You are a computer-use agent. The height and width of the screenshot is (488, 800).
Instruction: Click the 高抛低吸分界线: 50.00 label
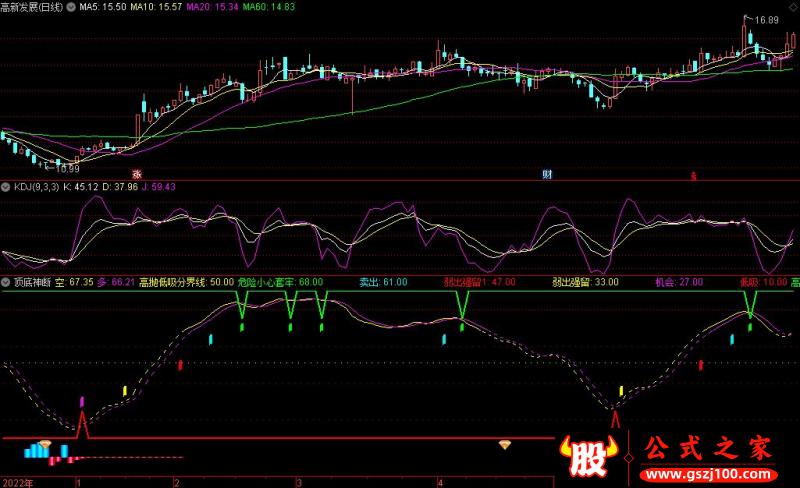point(186,282)
